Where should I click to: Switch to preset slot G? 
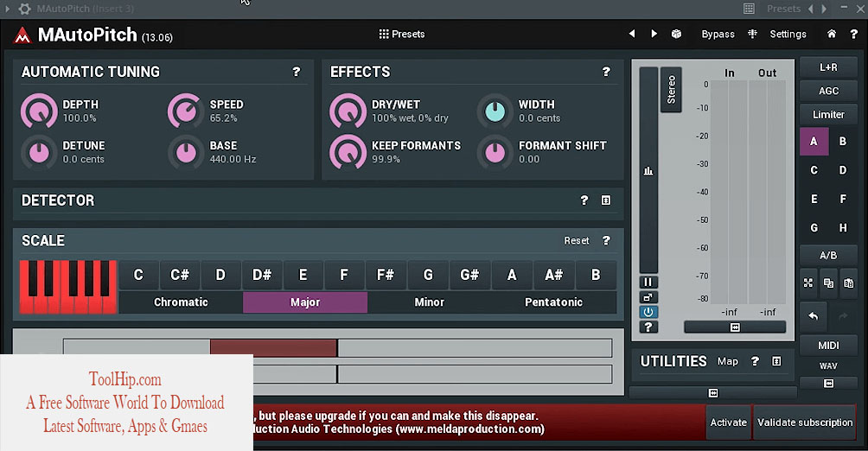(814, 227)
